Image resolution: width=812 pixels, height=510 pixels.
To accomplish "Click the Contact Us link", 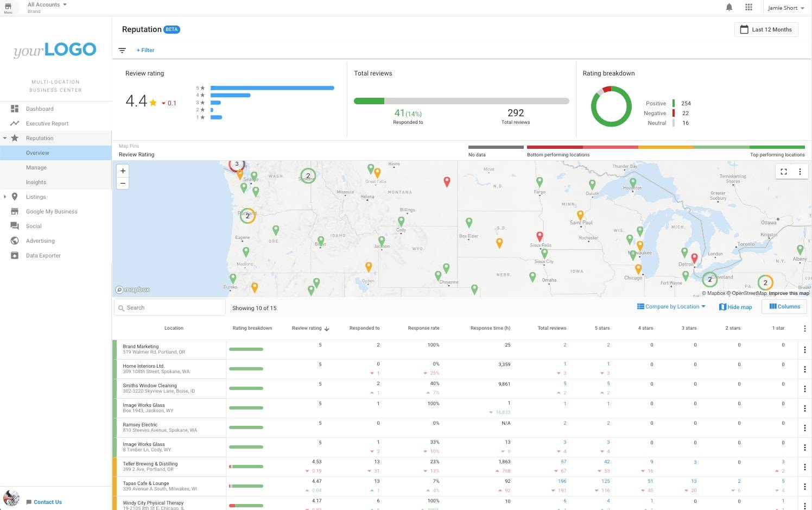I will pos(47,502).
